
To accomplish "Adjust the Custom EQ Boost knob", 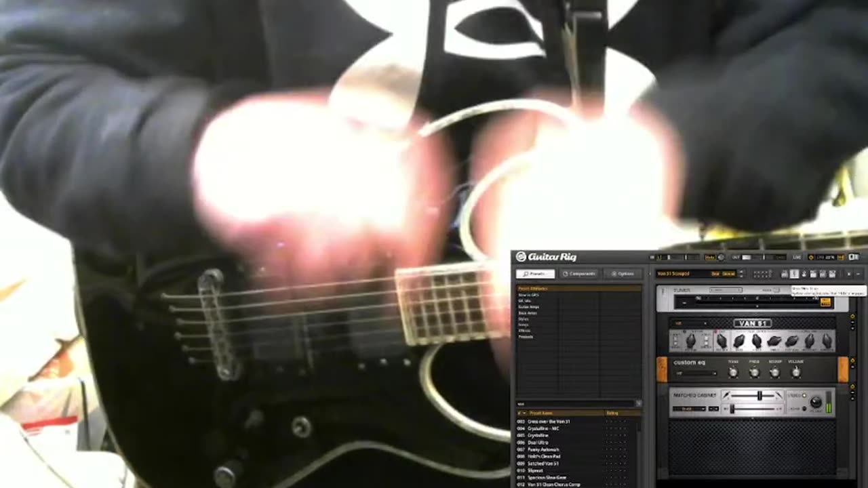I will tap(774, 372).
